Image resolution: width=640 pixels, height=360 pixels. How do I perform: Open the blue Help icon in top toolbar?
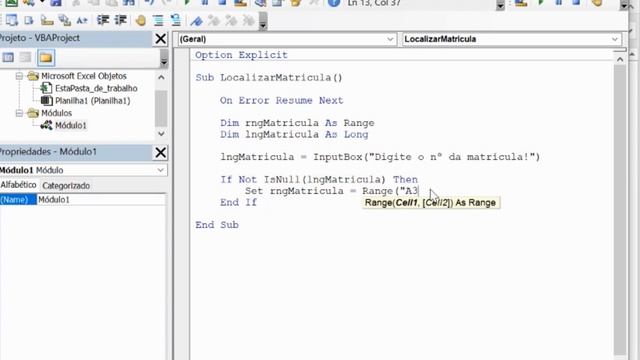(334, 3)
